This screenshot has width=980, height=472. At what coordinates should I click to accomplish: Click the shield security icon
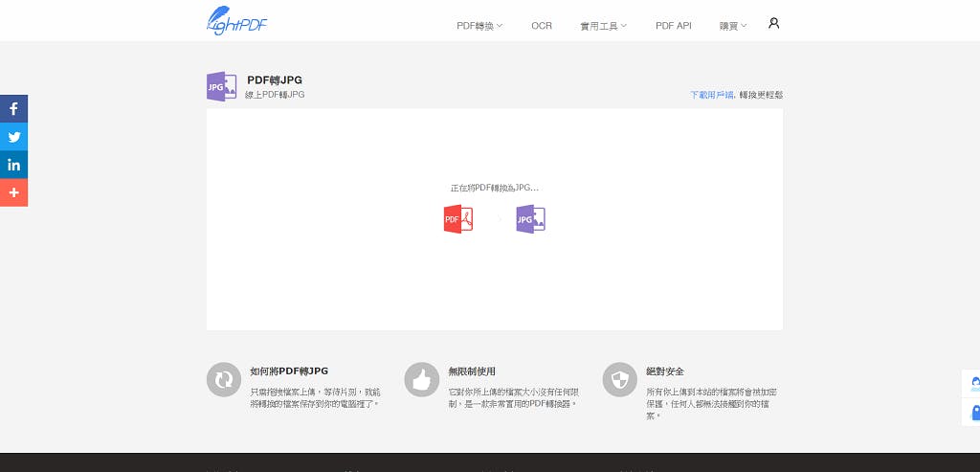[619, 380]
